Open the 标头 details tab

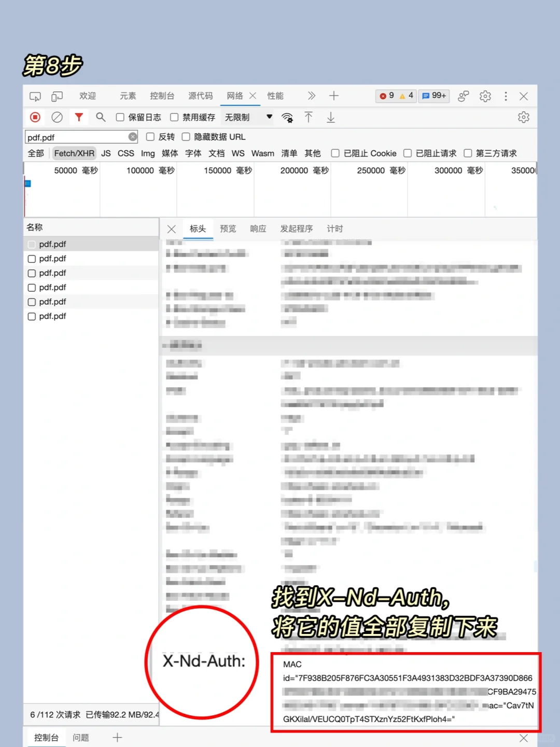click(x=198, y=229)
